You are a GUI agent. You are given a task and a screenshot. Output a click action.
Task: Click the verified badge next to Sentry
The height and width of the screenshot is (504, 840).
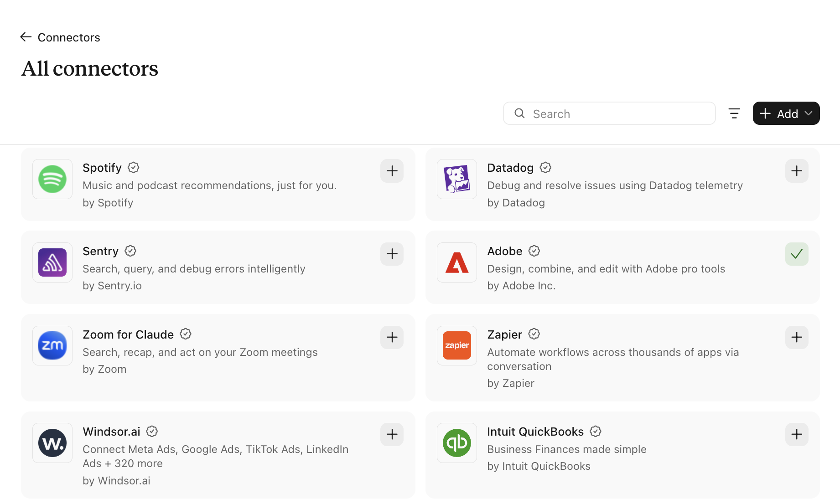(x=130, y=251)
